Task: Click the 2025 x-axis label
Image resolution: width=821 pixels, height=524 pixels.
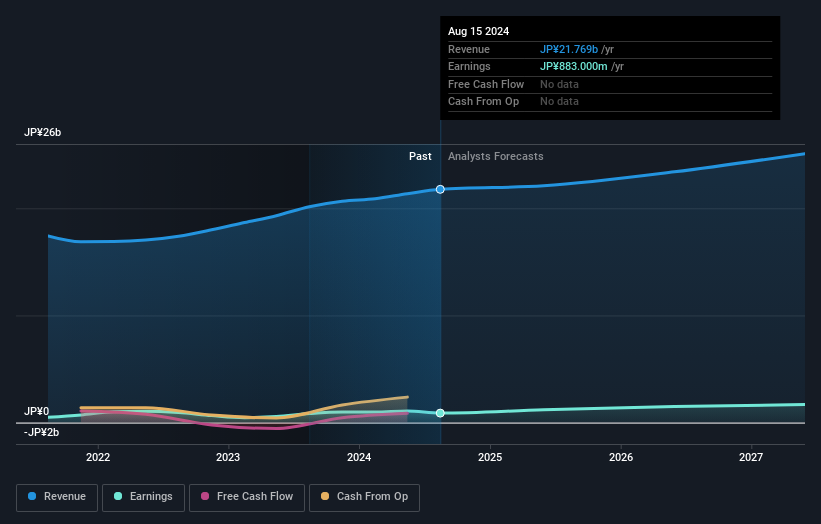Action: pos(490,457)
